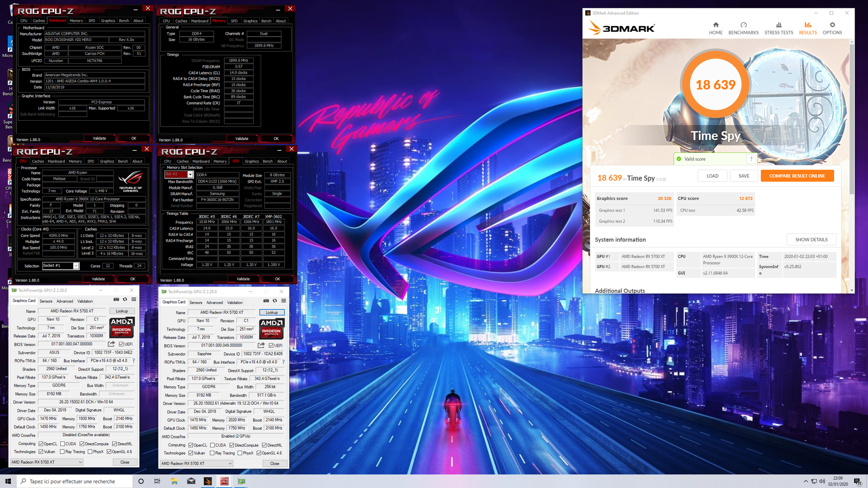This screenshot has width=868, height=488.
Task: Switch to Sensors tab in ASUS GPU-Z window
Action: point(46,301)
